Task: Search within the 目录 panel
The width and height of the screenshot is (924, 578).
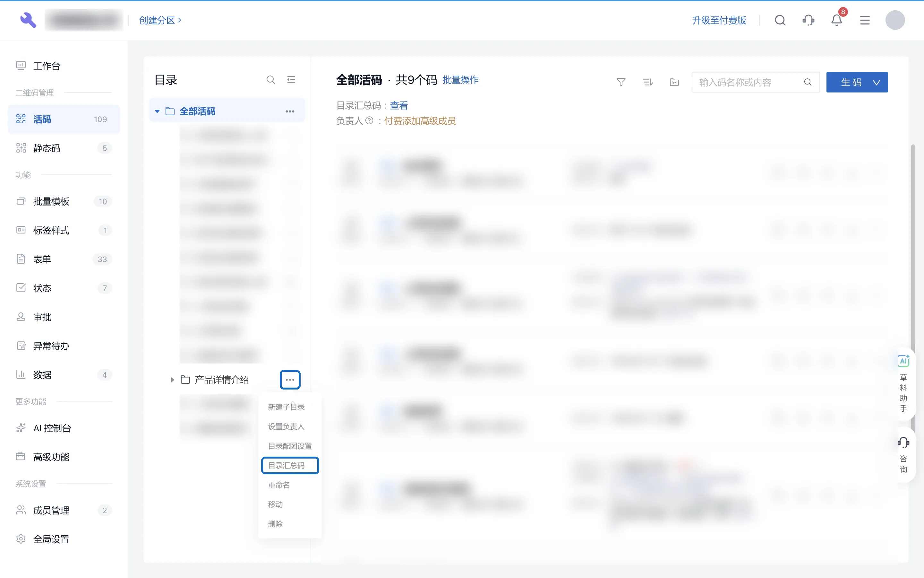Action: click(x=271, y=80)
